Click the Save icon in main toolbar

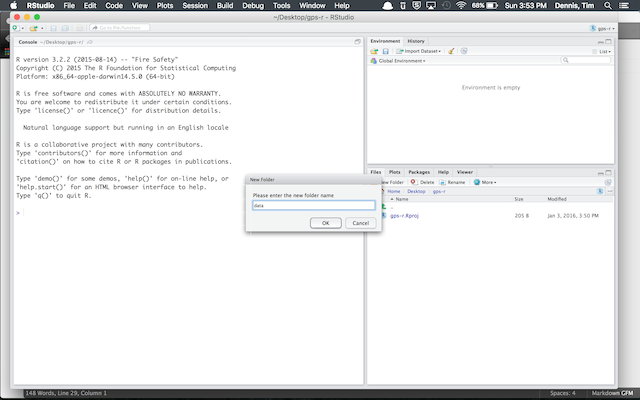tap(53, 28)
